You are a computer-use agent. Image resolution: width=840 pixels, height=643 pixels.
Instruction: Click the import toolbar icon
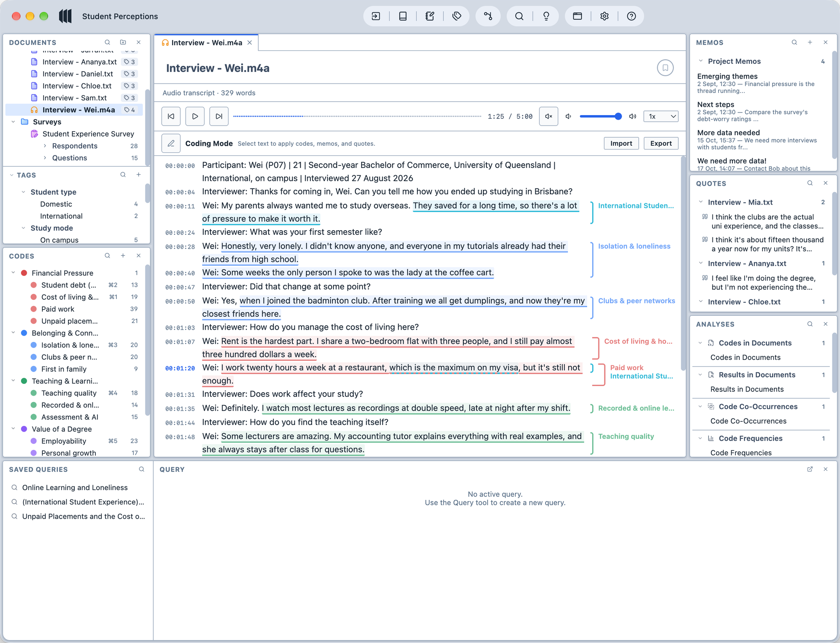(376, 16)
